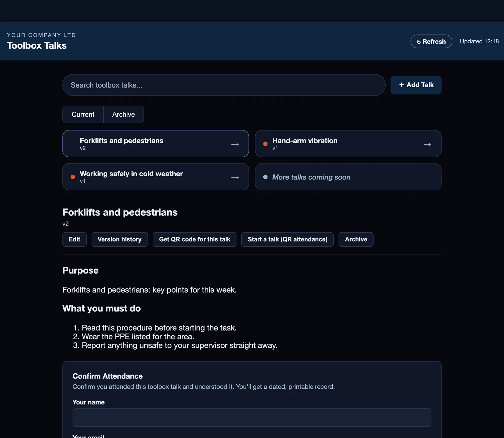Open Version history

[119, 239]
